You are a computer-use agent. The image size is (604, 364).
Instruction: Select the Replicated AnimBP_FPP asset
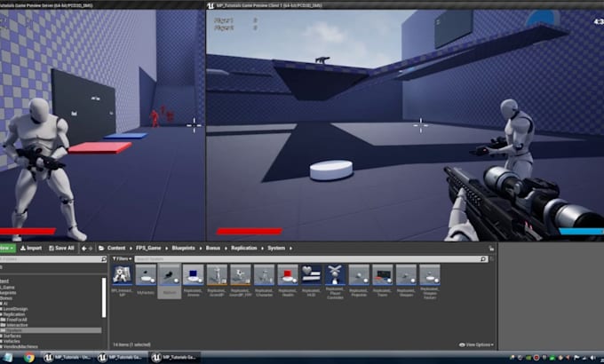(241, 281)
